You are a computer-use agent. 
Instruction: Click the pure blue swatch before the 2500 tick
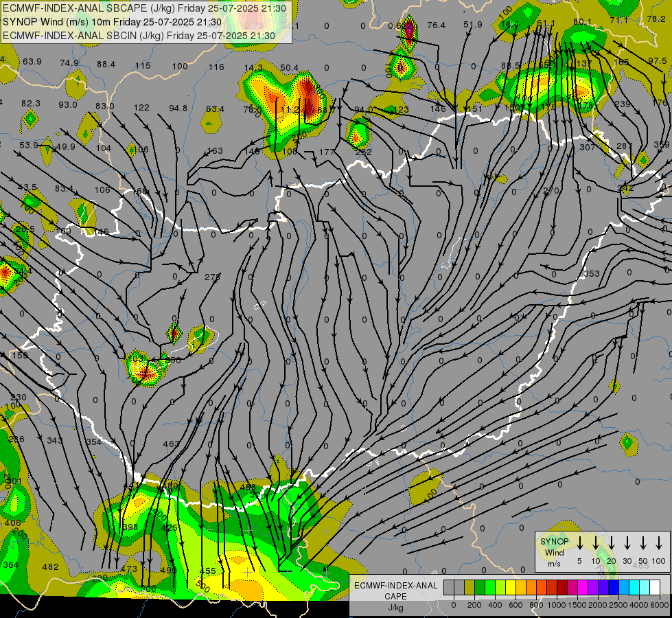(614, 587)
